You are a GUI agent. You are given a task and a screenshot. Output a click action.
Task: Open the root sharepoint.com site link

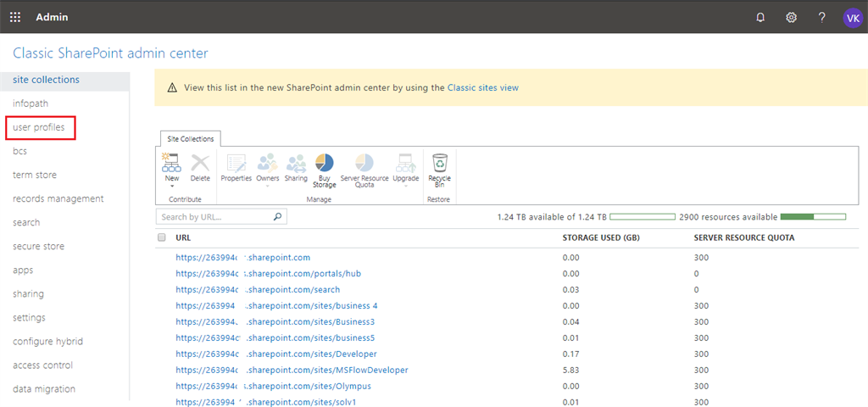click(x=243, y=258)
